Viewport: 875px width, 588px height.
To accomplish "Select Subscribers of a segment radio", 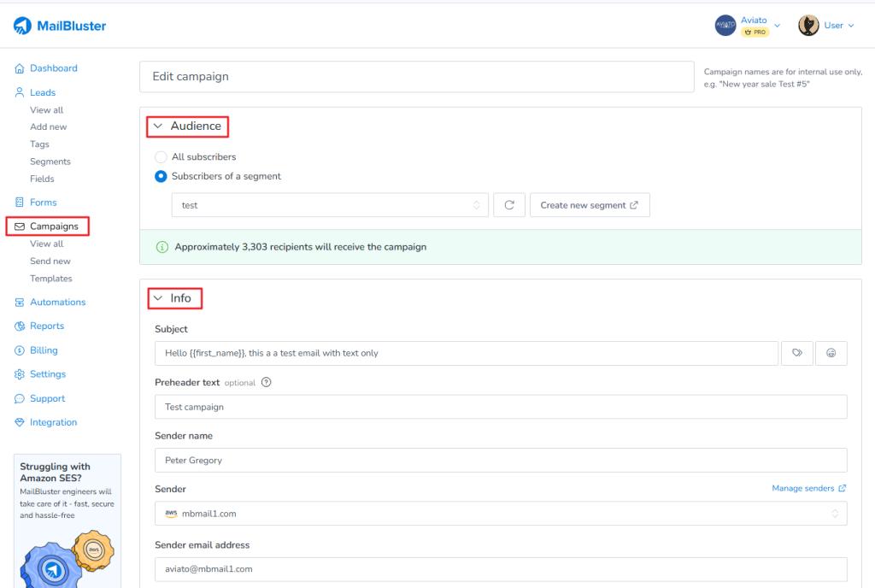I will click(x=161, y=176).
